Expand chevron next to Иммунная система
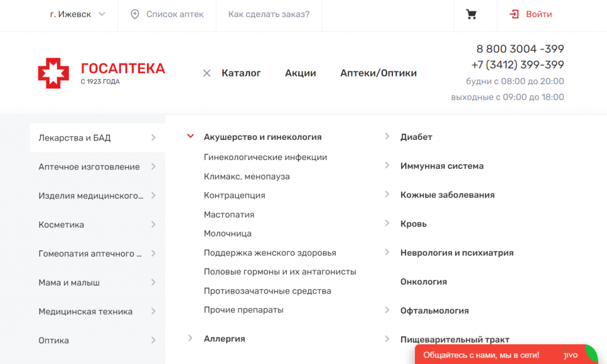 tap(386, 165)
